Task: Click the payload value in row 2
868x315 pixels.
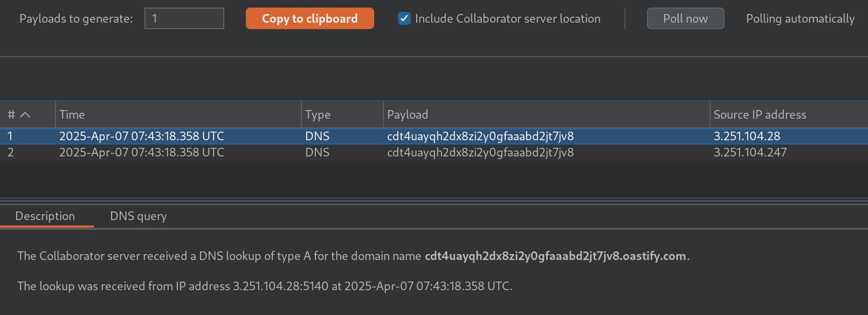Action: (480, 153)
